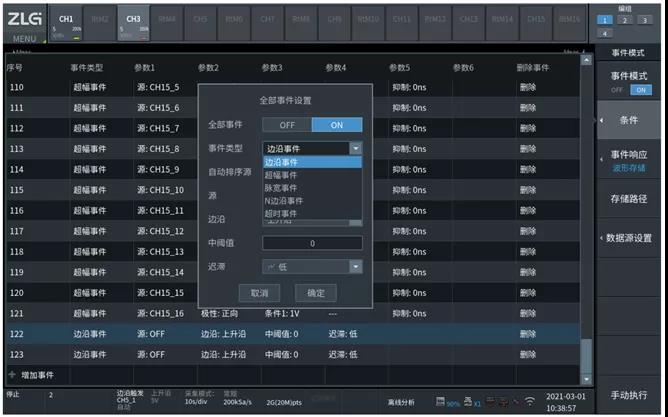The height and width of the screenshot is (417, 668).
Task: Switch 全部事件 toggle to OFF
Action: (287, 125)
